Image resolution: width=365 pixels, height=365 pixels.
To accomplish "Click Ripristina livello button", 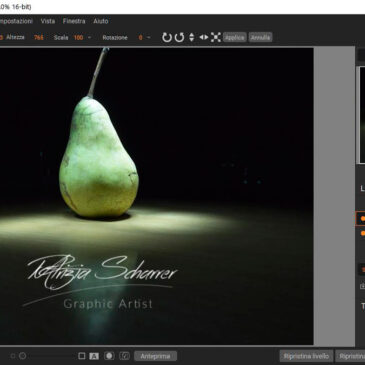I will [x=306, y=356].
